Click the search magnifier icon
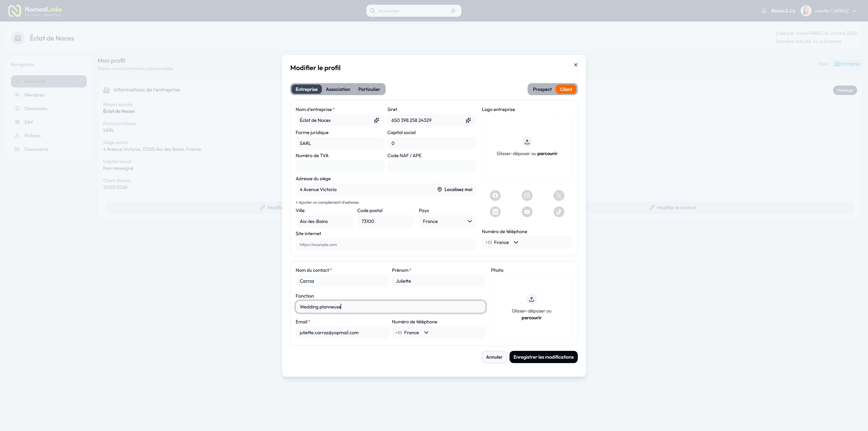The width and height of the screenshot is (868, 431). coord(372,11)
